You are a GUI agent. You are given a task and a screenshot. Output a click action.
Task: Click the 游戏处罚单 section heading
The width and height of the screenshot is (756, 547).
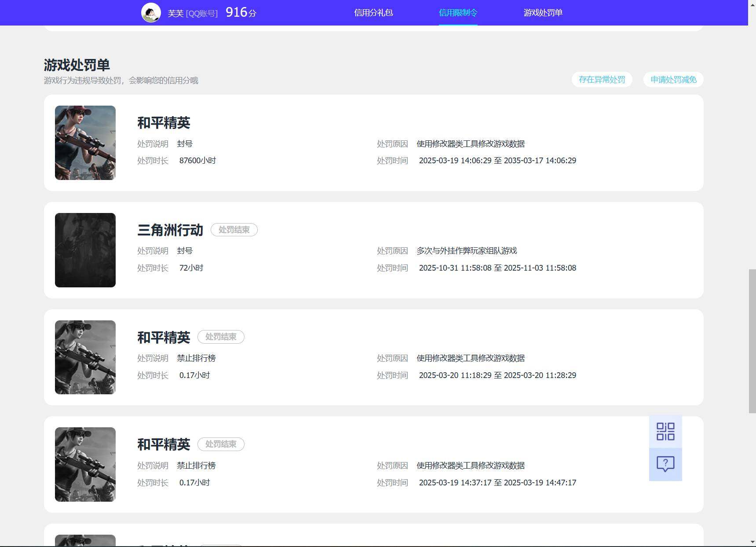tap(77, 65)
